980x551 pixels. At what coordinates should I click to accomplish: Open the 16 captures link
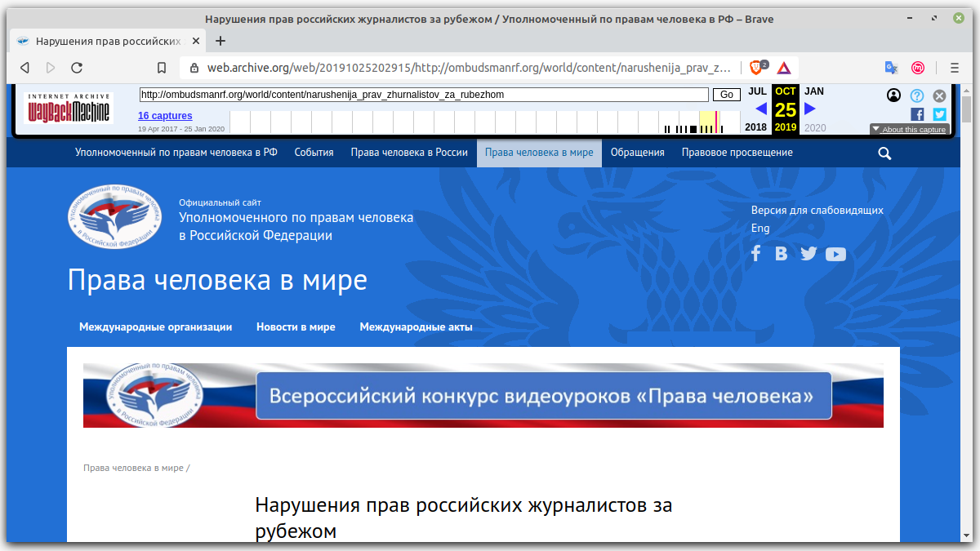coord(164,115)
